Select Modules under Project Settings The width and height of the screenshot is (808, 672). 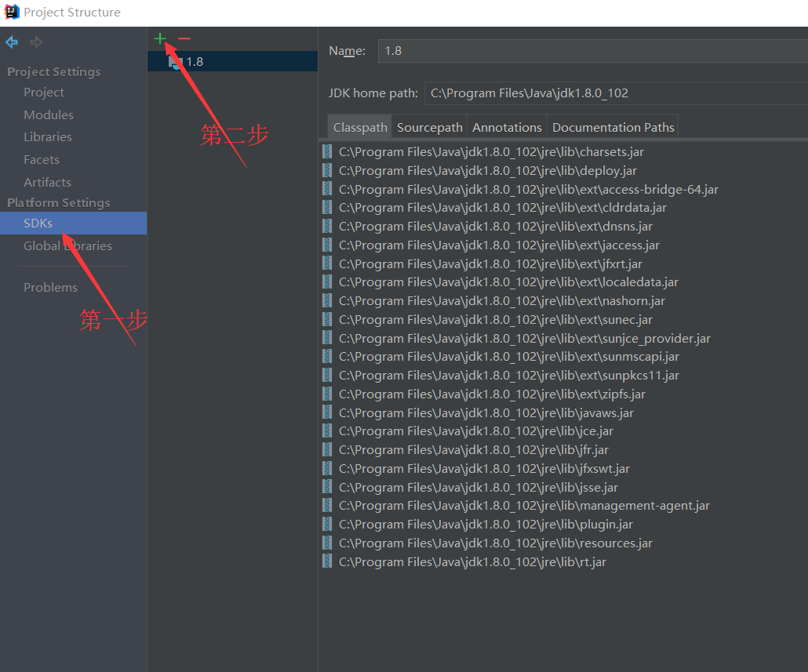(49, 114)
